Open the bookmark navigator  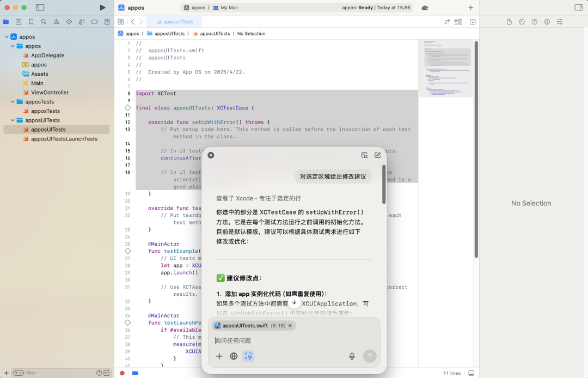31,22
